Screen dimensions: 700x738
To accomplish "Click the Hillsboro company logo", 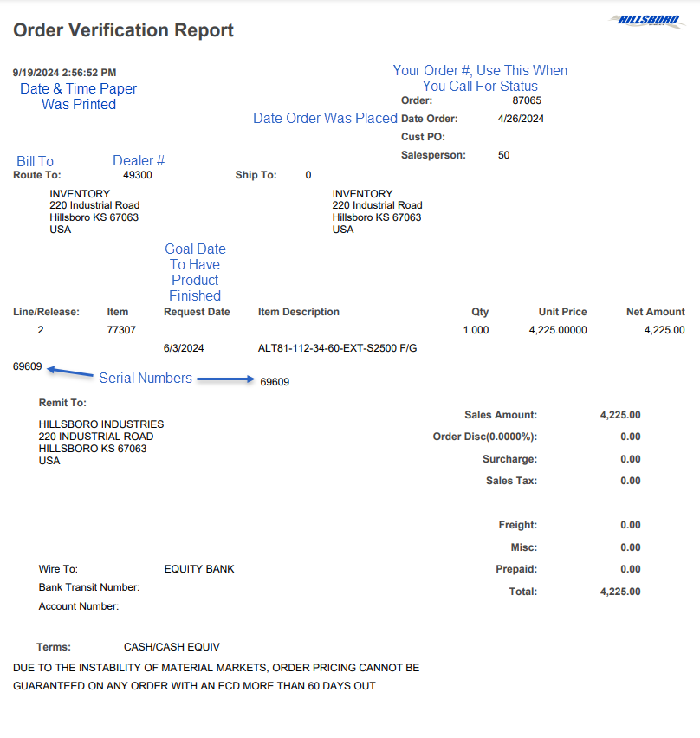I will tap(647, 21).
